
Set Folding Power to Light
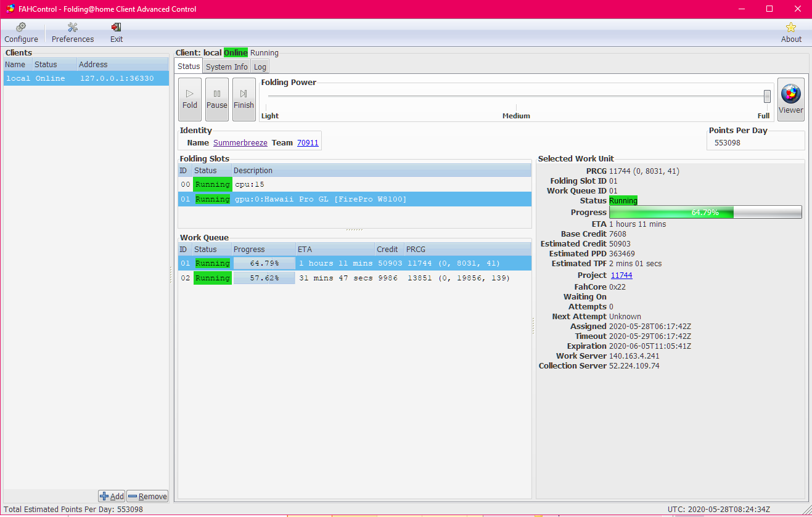click(x=270, y=116)
